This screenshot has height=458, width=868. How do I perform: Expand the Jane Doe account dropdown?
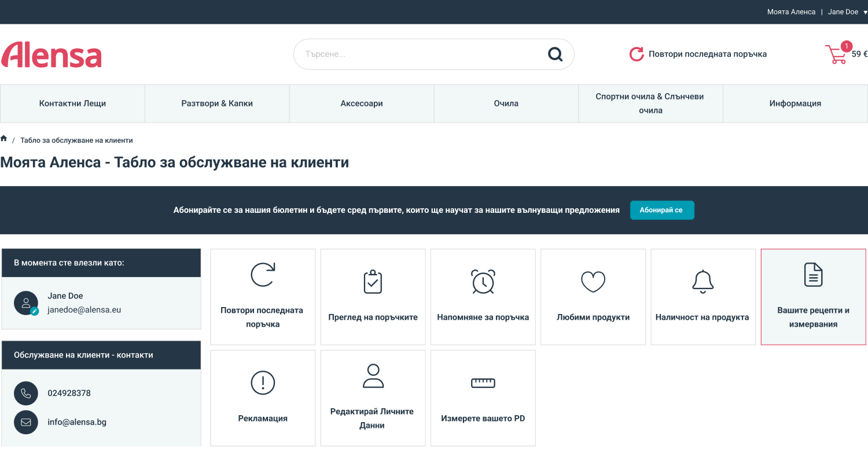(848, 12)
